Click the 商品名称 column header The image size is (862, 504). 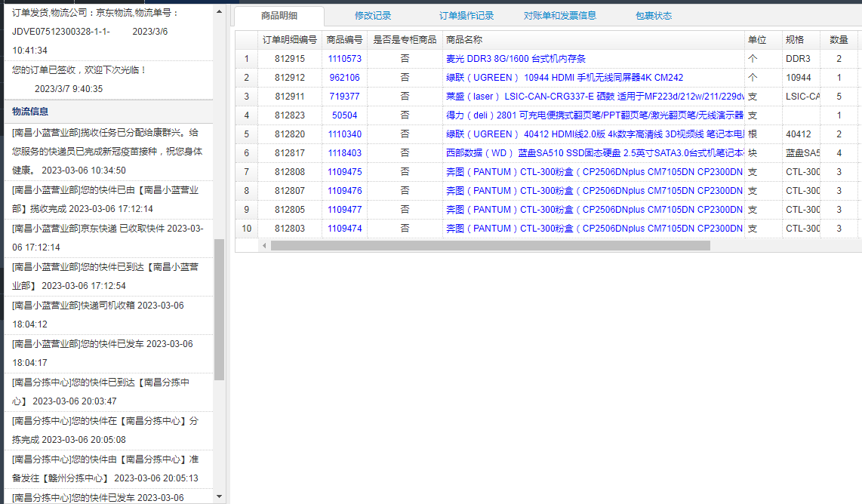(x=594, y=39)
